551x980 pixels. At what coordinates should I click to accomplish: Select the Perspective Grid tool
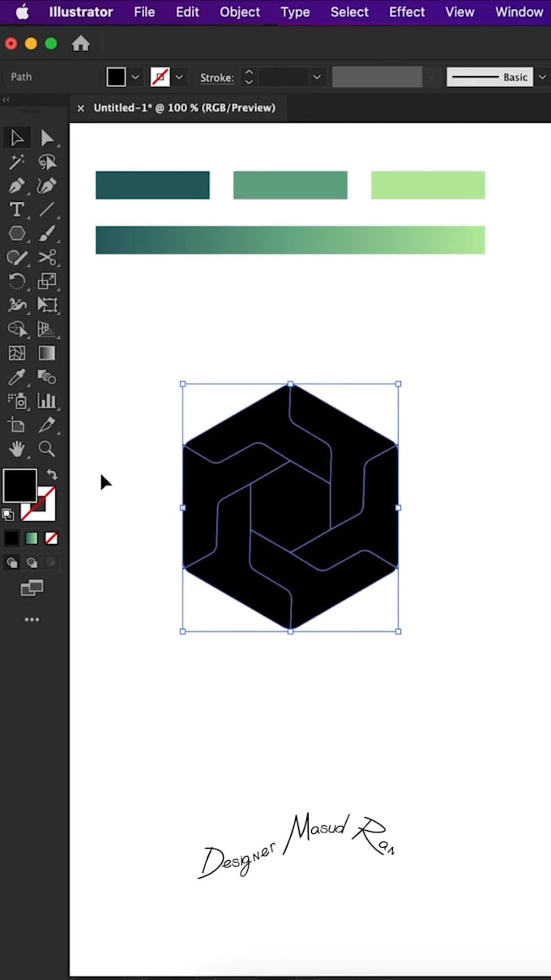(x=47, y=329)
